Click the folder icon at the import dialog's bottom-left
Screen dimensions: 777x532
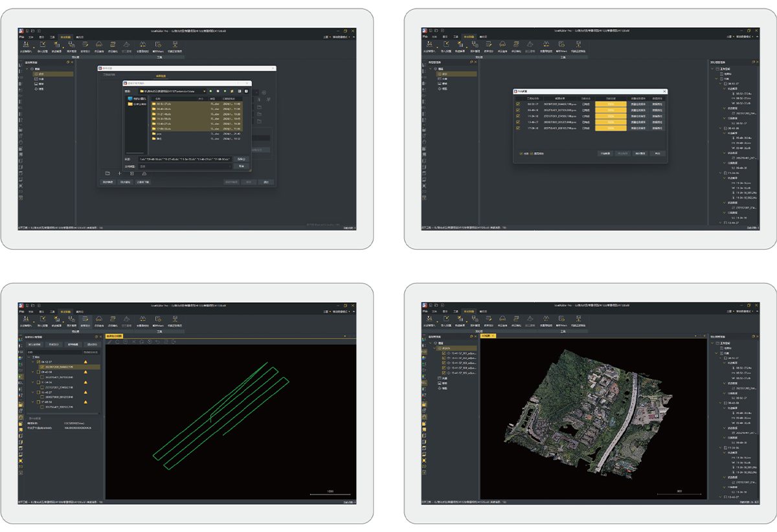pyautogui.click(x=107, y=173)
